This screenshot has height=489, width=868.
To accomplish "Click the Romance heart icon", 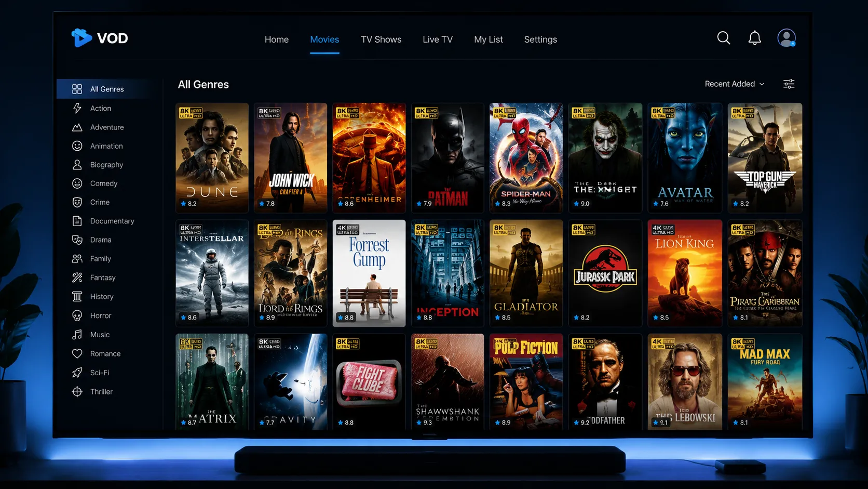I will [x=77, y=353].
